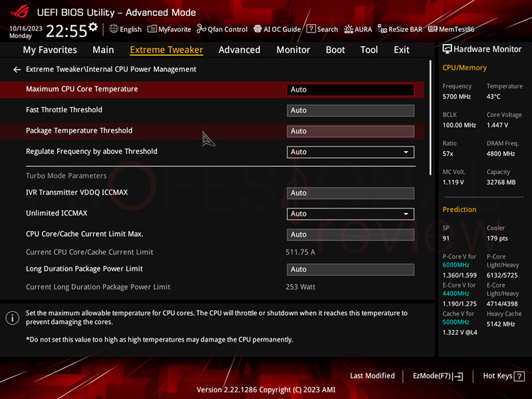This screenshot has width=532, height=399.
Task: Open the Boot tab
Action: pyautogui.click(x=335, y=50)
